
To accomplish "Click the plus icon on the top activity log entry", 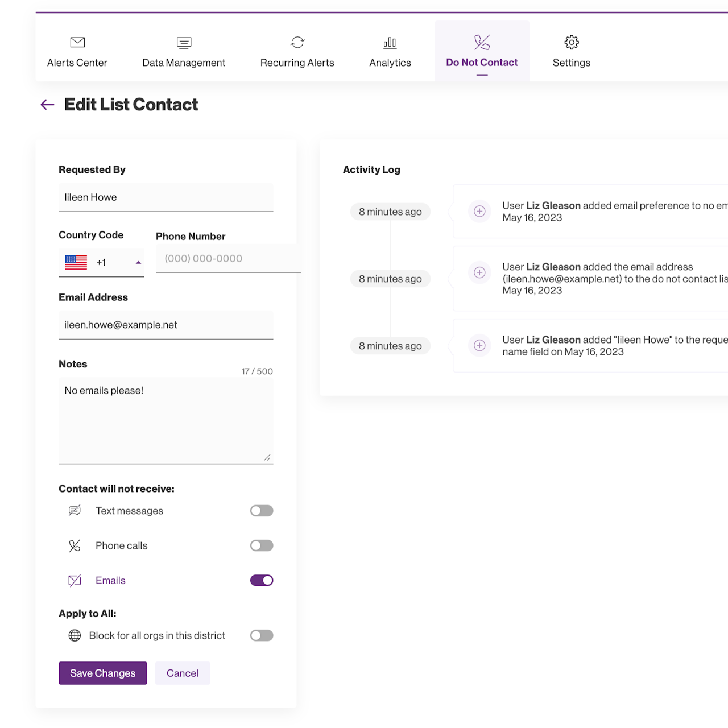I will pyautogui.click(x=479, y=212).
